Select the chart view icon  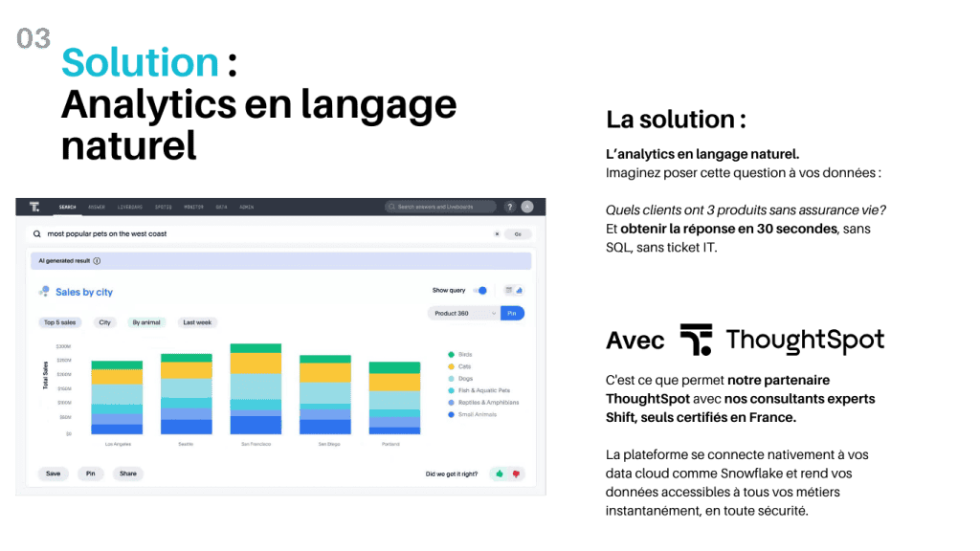tap(520, 290)
